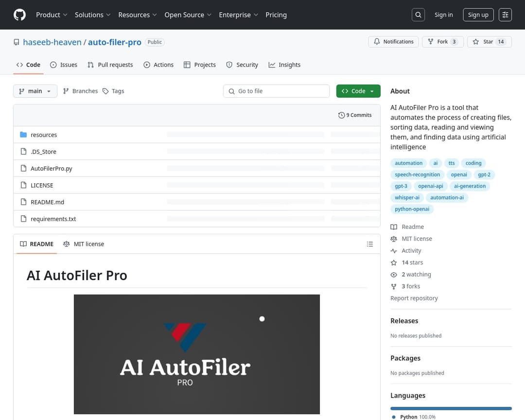The width and height of the screenshot is (525, 420).
Task: Switch to the Actions tab
Action: click(x=158, y=65)
